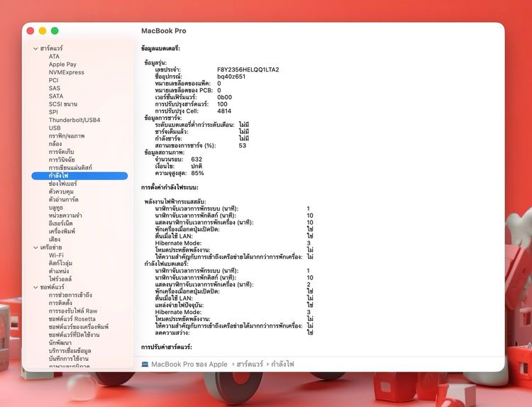
Task: Collapse the เครือข่าย section chevron
Action: coord(35,247)
